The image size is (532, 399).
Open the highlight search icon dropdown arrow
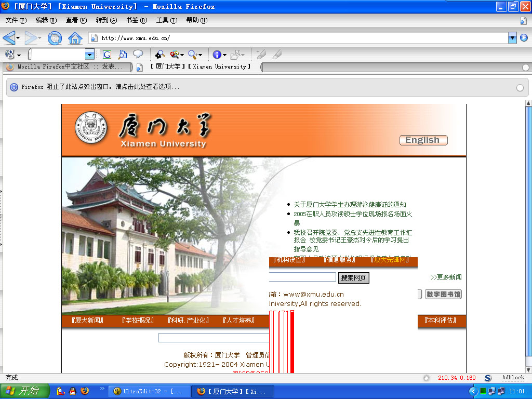pyautogui.click(x=182, y=55)
